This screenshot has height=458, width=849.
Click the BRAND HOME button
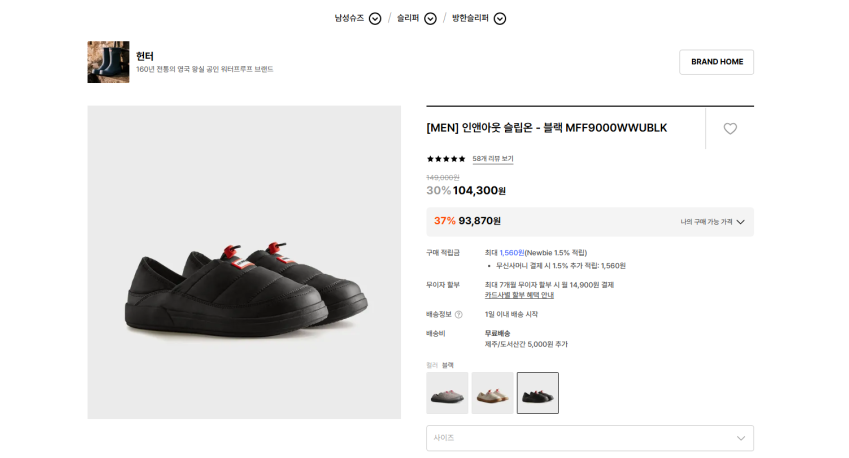pyautogui.click(x=716, y=62)
